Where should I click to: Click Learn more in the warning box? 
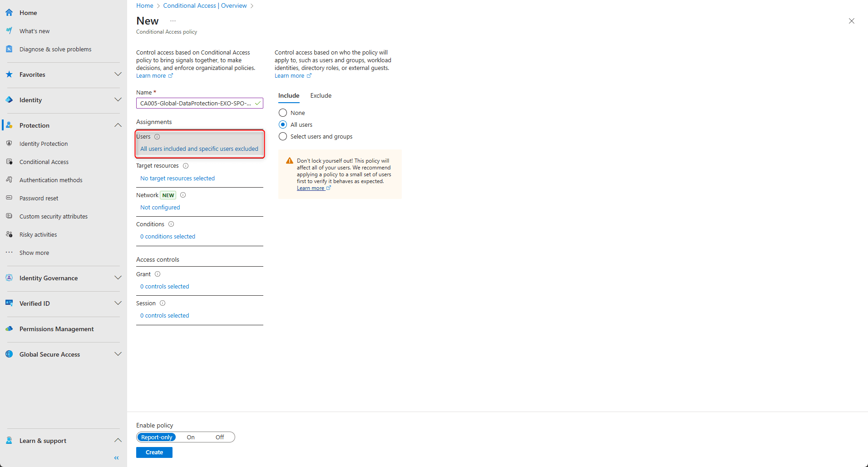coord(314,188)
